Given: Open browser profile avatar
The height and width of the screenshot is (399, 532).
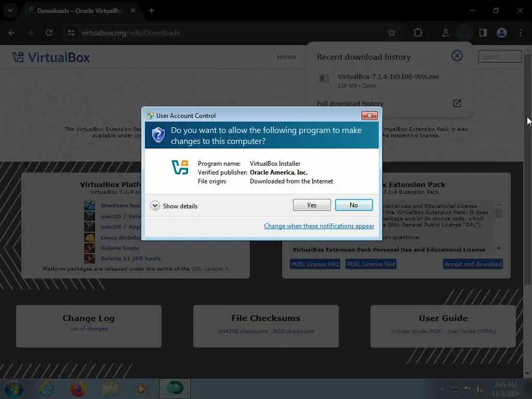Looking at the screenshot, I should [502, 33].
